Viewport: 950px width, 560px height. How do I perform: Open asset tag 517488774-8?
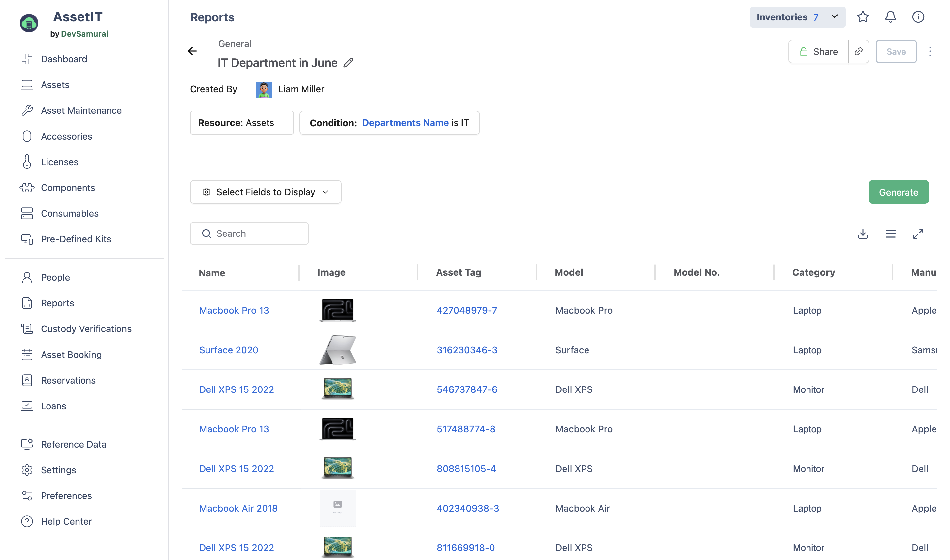coord(466,429)
